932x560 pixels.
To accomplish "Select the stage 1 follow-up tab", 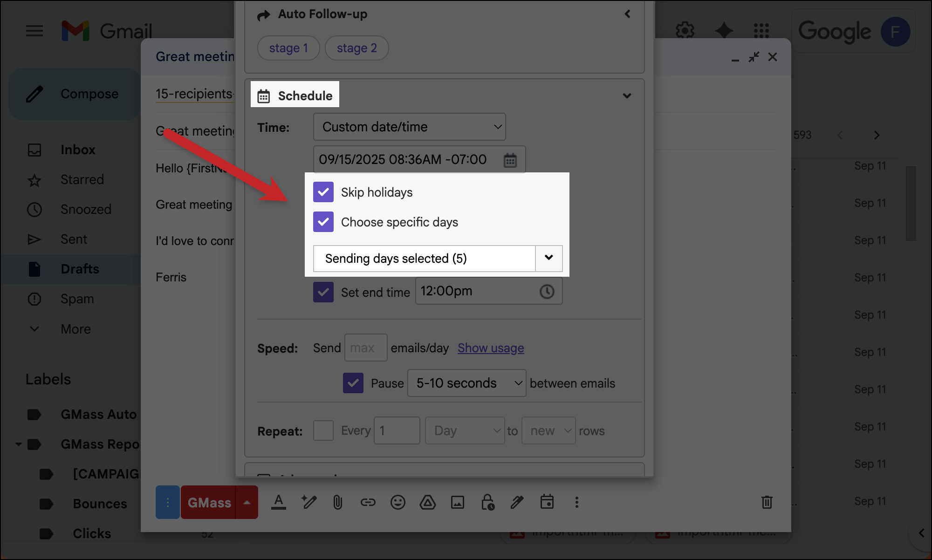I will 288,48.
